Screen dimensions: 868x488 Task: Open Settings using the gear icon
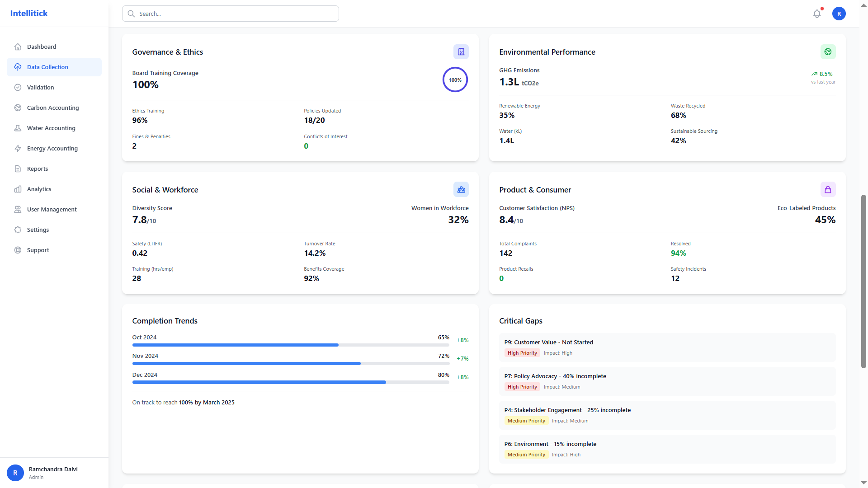[18, 230]
